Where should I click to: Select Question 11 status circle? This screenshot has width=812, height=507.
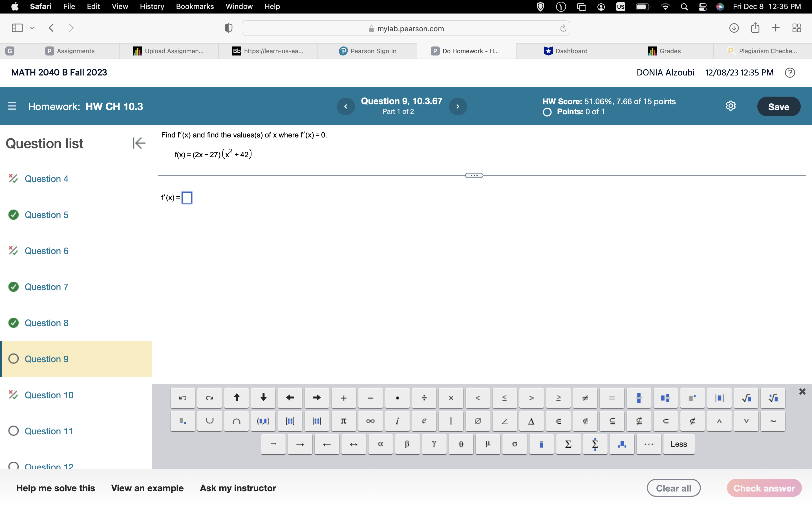14,431
